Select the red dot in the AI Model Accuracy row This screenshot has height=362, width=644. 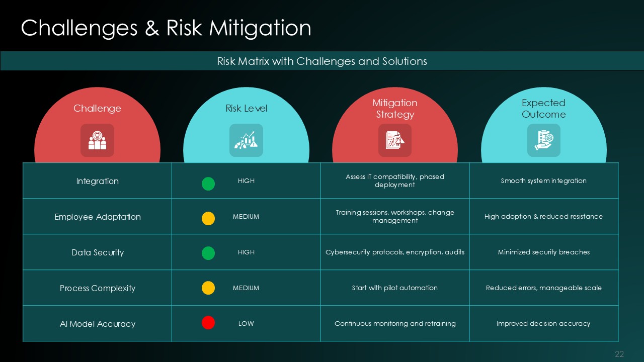click(x=208, y=323)
